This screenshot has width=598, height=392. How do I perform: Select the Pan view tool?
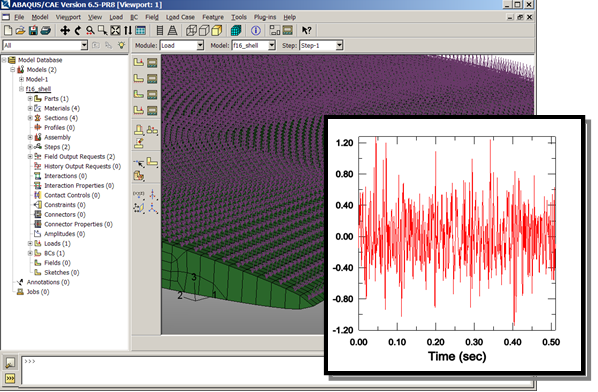tap(65, 30)
